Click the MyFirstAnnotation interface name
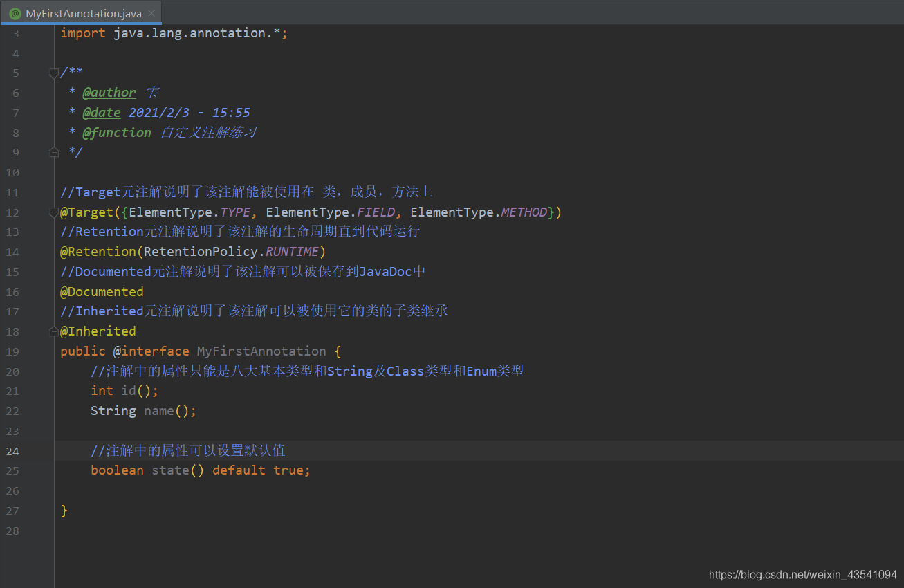The image size is (904, 588). coord(261,351)
